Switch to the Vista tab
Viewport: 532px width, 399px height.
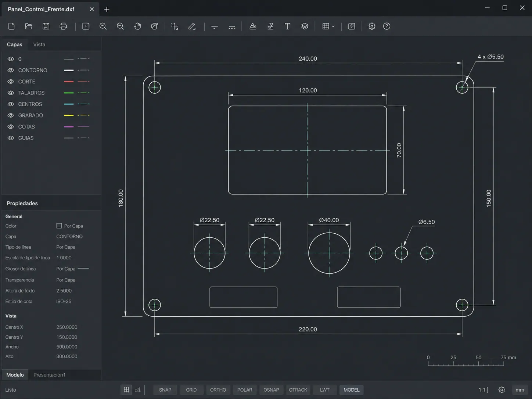tap(39, 44)
